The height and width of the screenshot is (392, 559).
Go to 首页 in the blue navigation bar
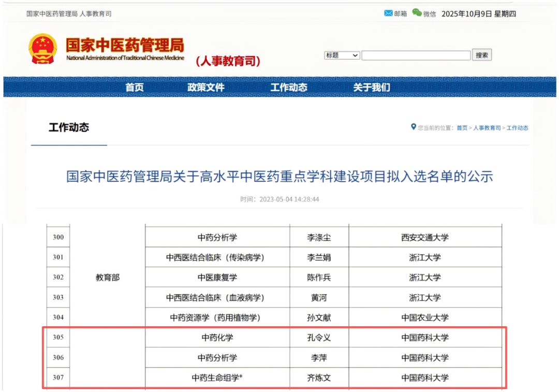tap(135, 88)
